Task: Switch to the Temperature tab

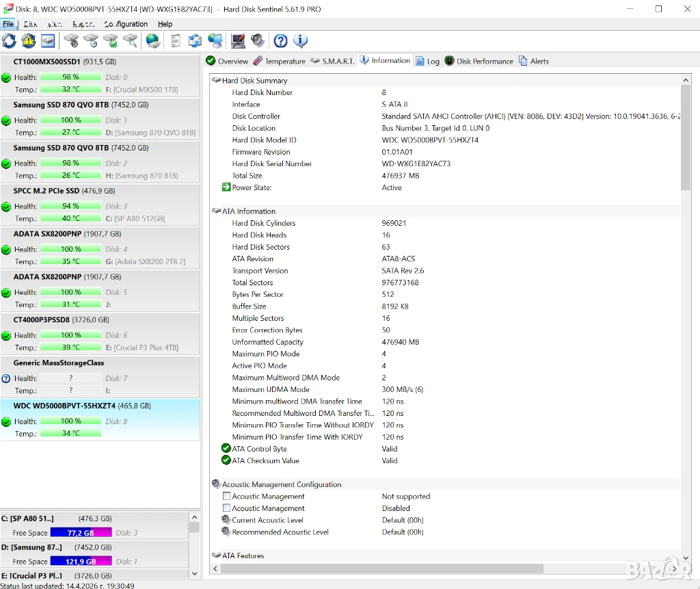Action: [x=279, y=61]
